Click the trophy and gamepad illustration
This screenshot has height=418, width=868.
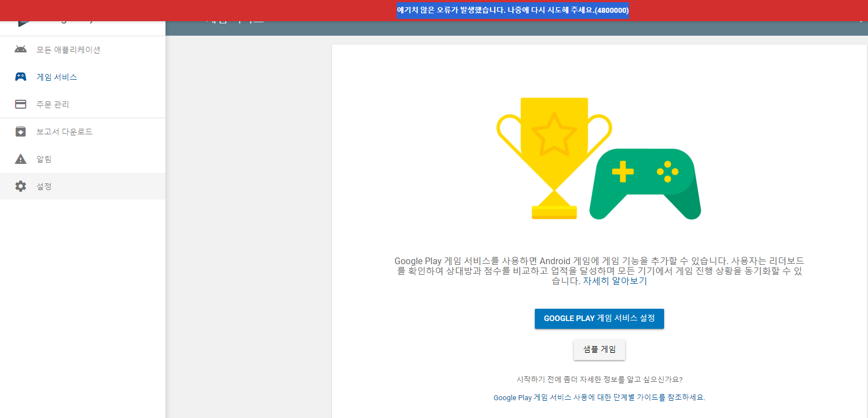pos(599,159)
